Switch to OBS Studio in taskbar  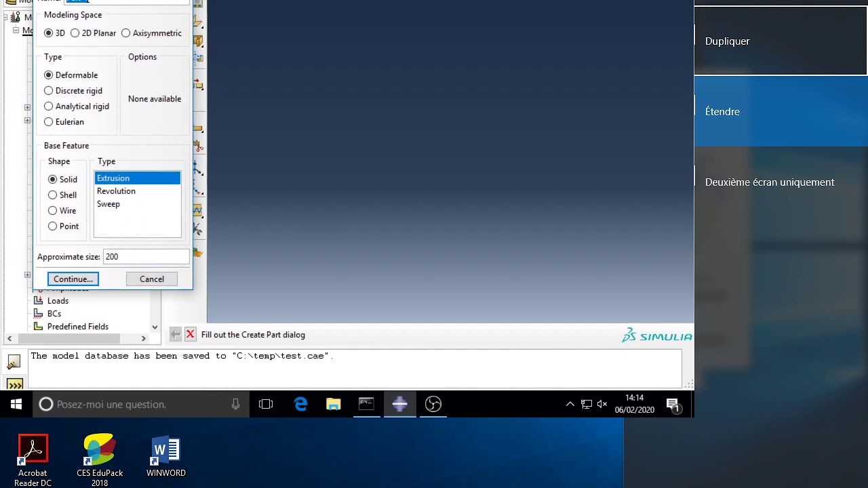(x=433, y=405)
